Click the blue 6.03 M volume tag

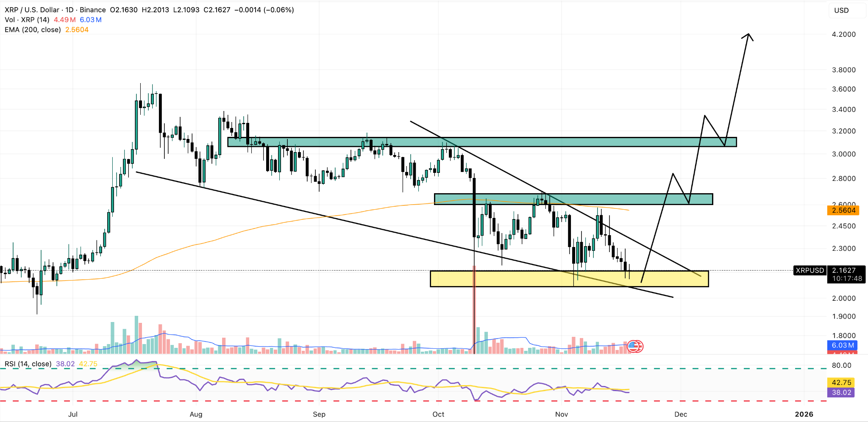coord(842,345)
